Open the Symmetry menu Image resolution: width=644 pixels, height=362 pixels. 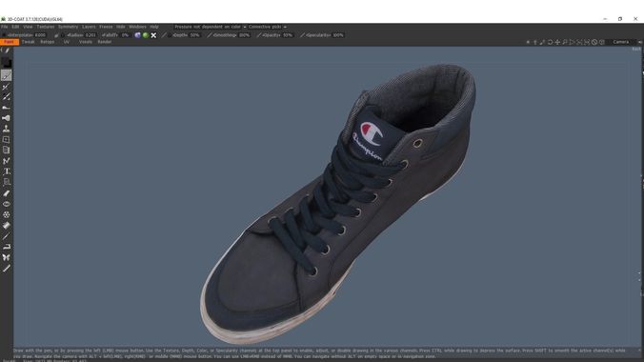[x=68, y=27]
